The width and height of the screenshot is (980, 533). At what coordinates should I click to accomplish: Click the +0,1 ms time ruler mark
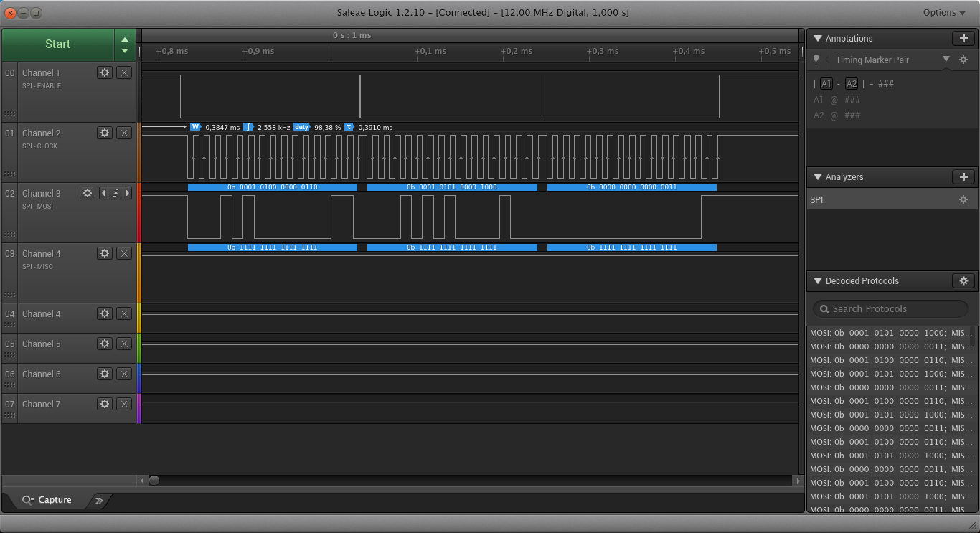(x=430, y=51)
